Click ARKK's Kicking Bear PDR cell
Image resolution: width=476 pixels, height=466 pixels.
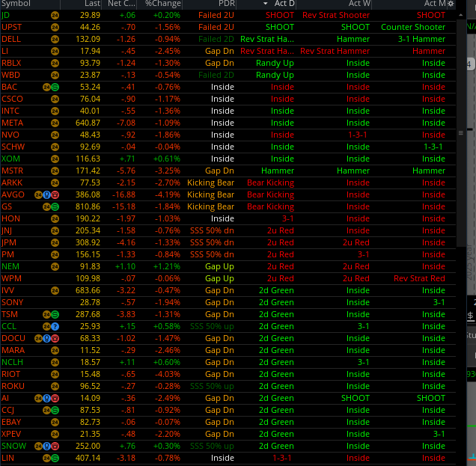[x=210, y=183]
